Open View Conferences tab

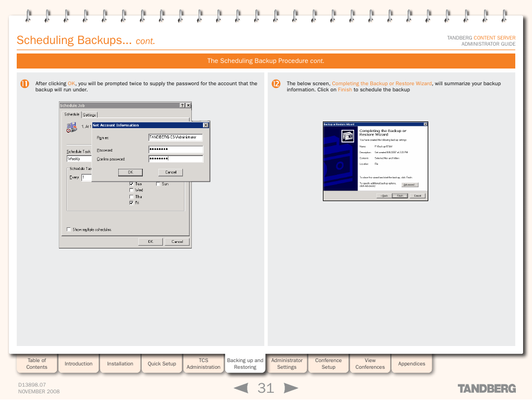[370, 364]
